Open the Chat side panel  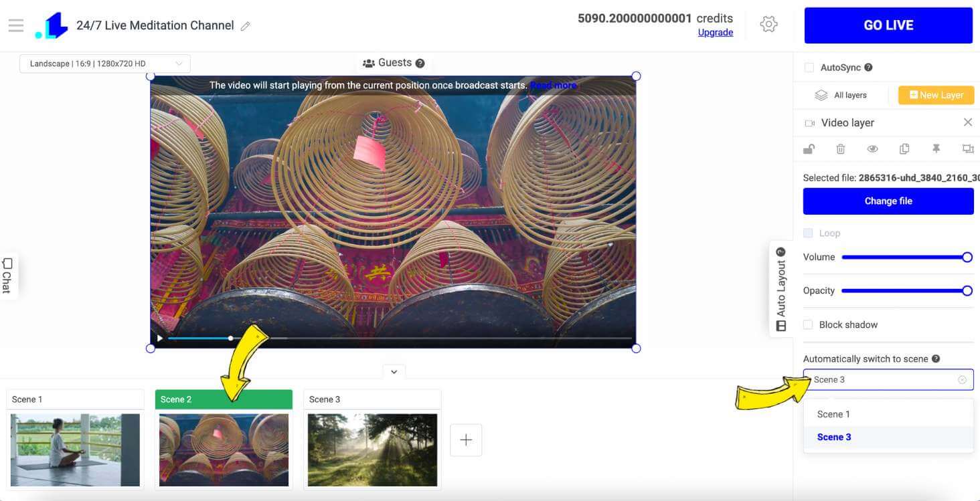pos(7,276)
